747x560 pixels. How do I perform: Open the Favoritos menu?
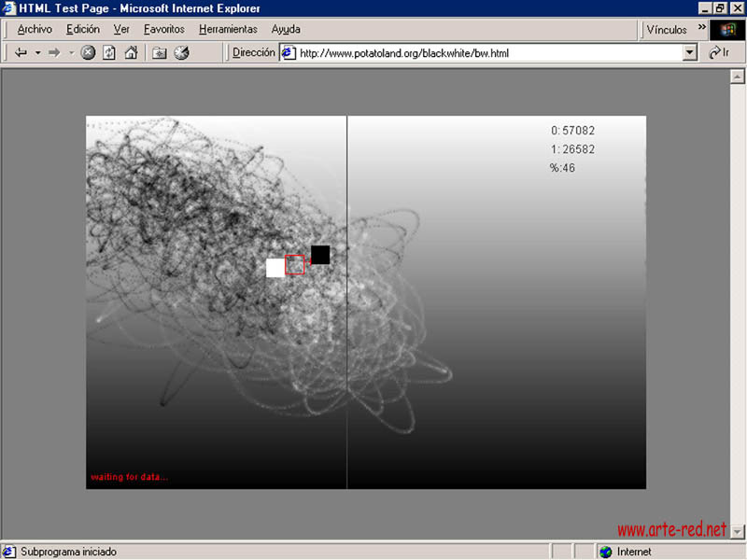click(163, 29)
